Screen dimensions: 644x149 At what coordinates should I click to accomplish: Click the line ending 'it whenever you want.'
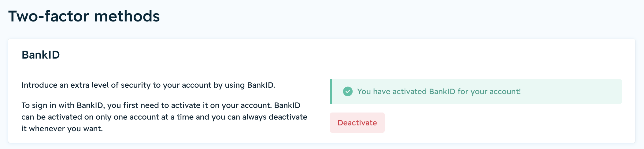pyautogui.click(x=62, y=128)
